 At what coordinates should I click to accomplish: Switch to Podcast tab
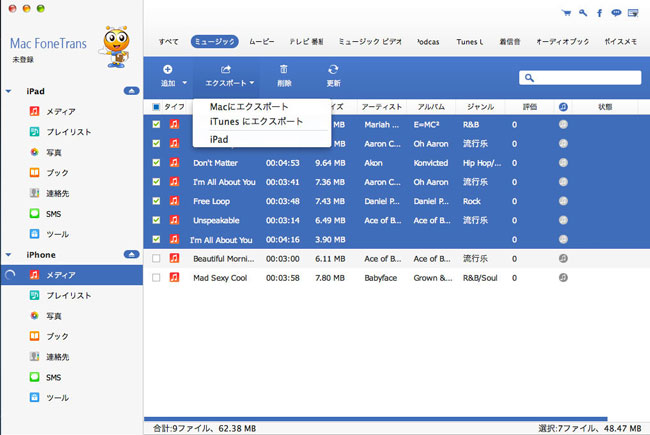pos(428,41)
